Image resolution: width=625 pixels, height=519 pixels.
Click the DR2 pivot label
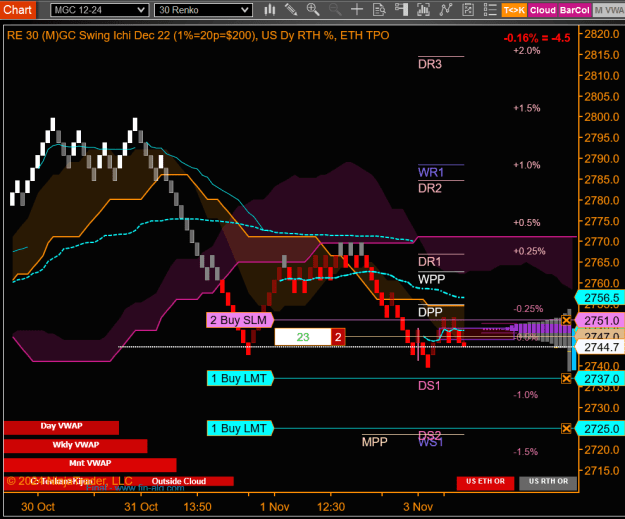(430, 188)
